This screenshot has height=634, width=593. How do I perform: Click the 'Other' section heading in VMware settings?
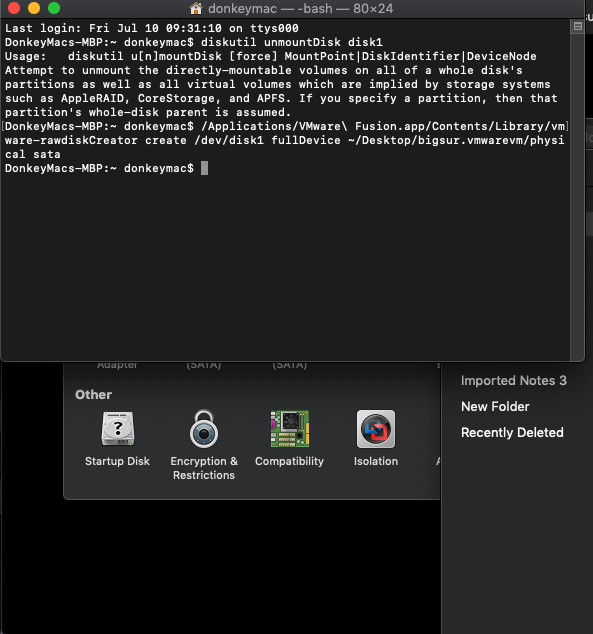93,395
